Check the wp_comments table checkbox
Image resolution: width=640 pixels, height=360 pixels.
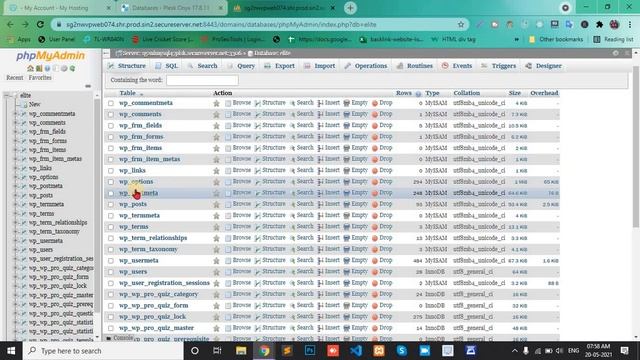pyautogui.click(x=111, y=115)
